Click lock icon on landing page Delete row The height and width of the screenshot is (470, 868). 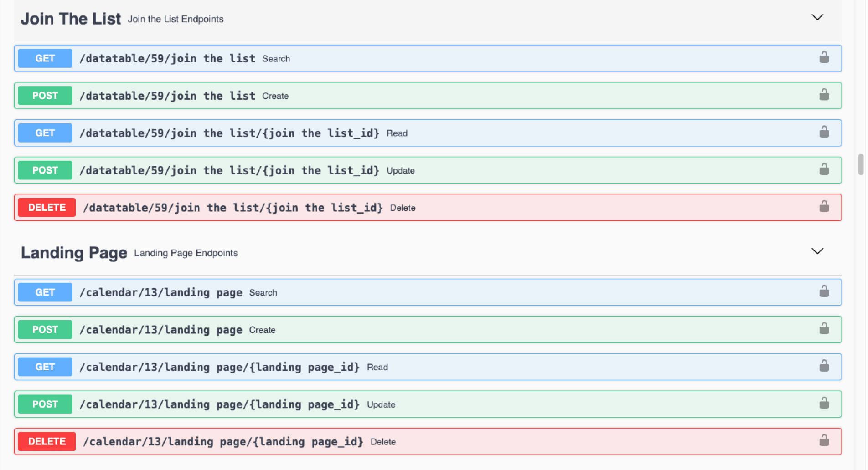(x=824, y=441)
